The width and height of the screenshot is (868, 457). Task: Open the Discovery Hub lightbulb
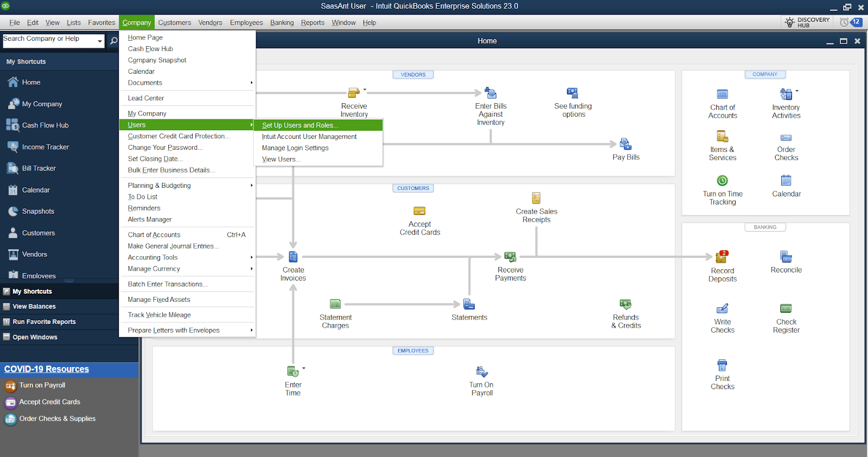[x=790, y=22]
